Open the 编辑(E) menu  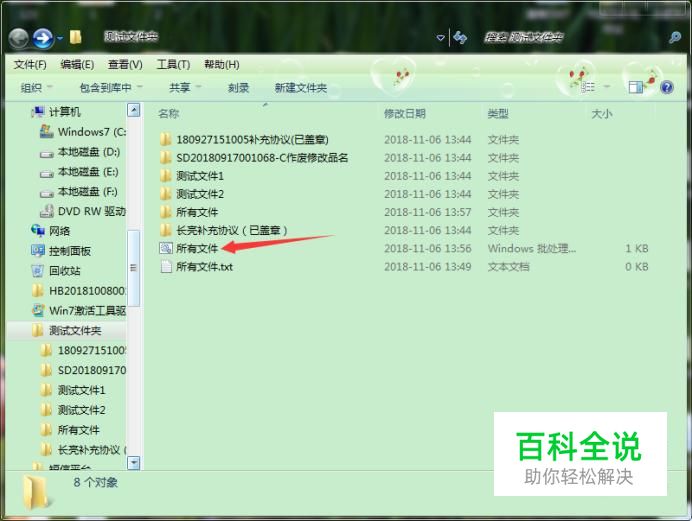point(77,65)
